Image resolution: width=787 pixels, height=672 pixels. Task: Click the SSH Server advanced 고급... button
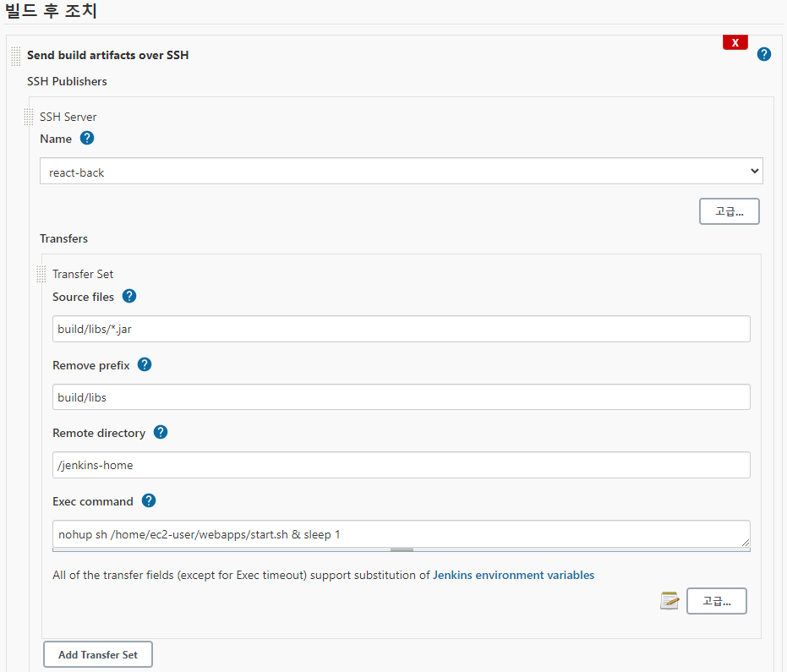point(730,211)
